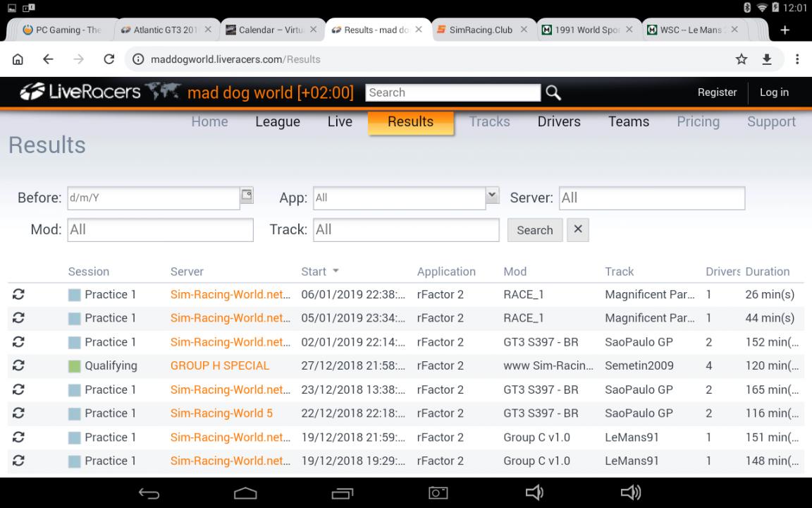Tap the screenshot camera icon in navigation bar
This screenshot has height=508, width=812.
pos(438,493)
